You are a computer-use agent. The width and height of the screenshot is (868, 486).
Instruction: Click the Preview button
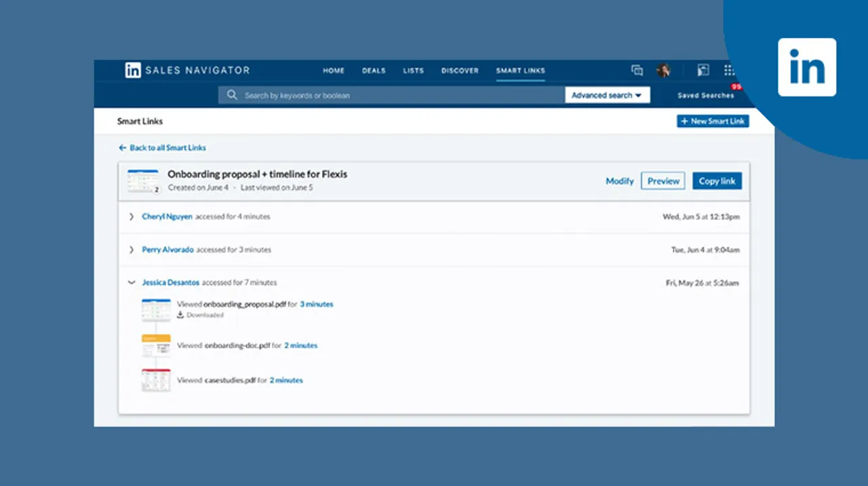[x=663, y=181]
